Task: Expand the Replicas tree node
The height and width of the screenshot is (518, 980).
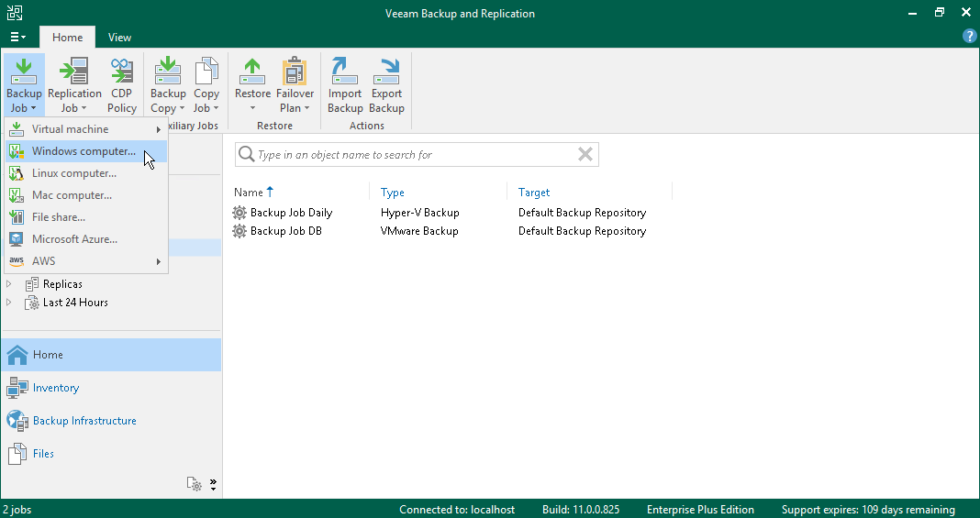Action: coord(9,284)
